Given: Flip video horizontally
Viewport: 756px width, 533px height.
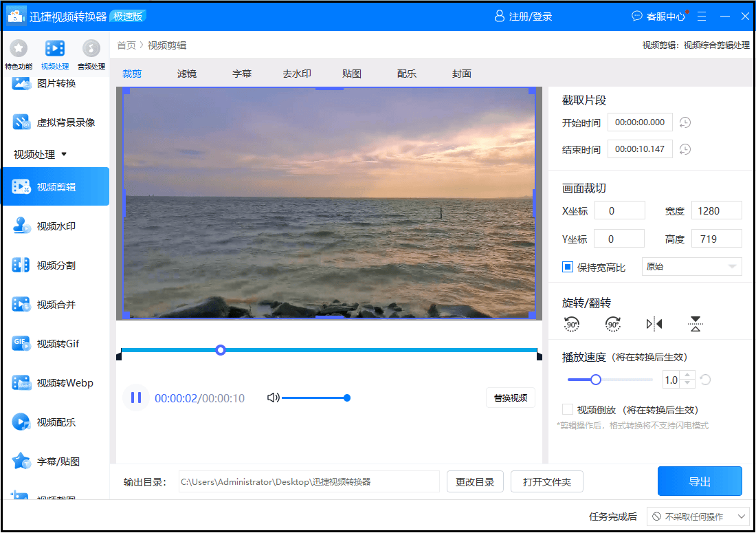Looking at the screenshot, I should 654,324.
